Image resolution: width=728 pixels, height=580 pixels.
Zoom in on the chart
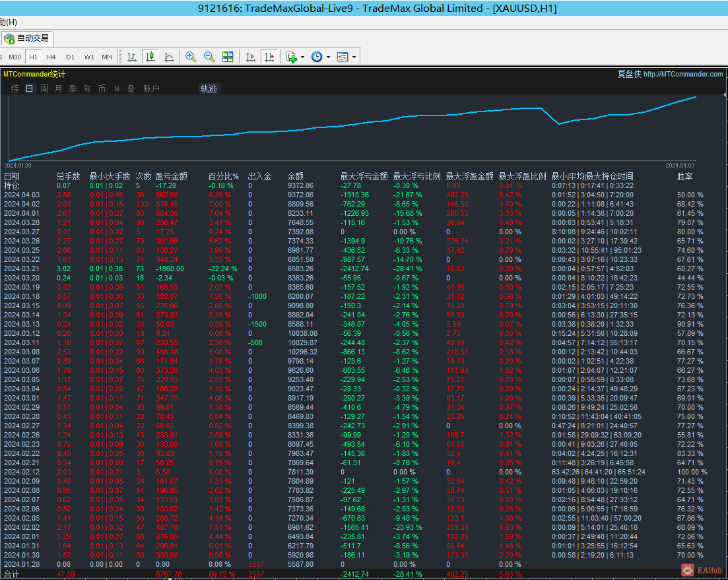pyautogui.click(x=191, y=57)
